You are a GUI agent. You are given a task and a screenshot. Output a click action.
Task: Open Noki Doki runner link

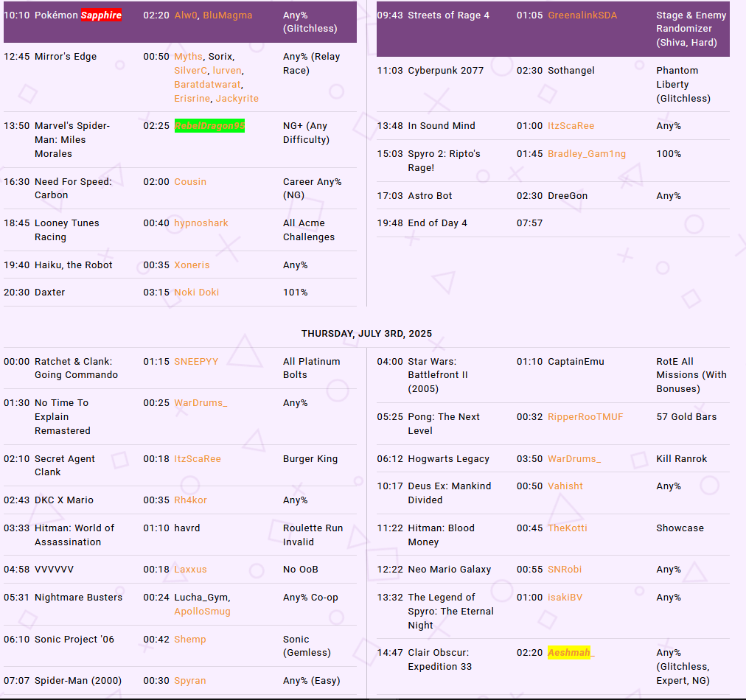click(197, 293)
